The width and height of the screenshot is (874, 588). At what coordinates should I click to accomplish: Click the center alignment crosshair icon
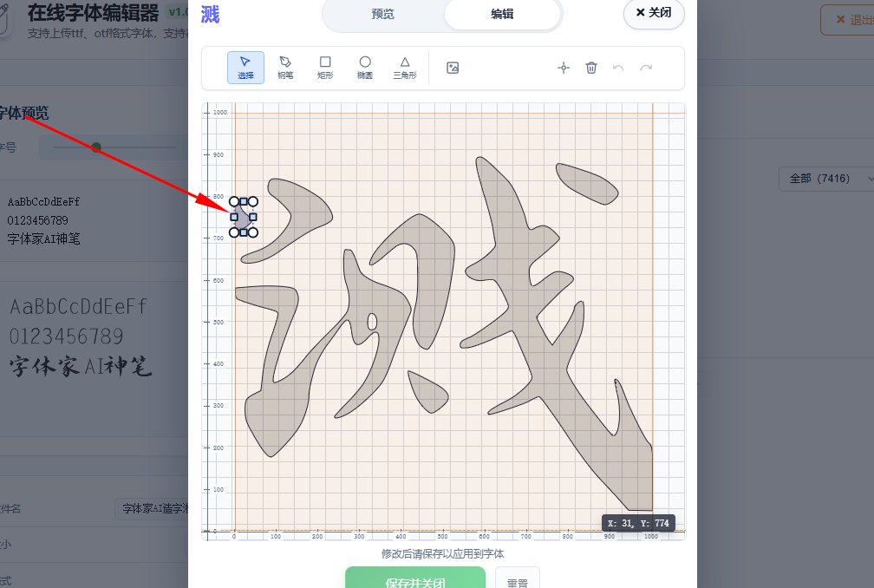pos(564,67)
